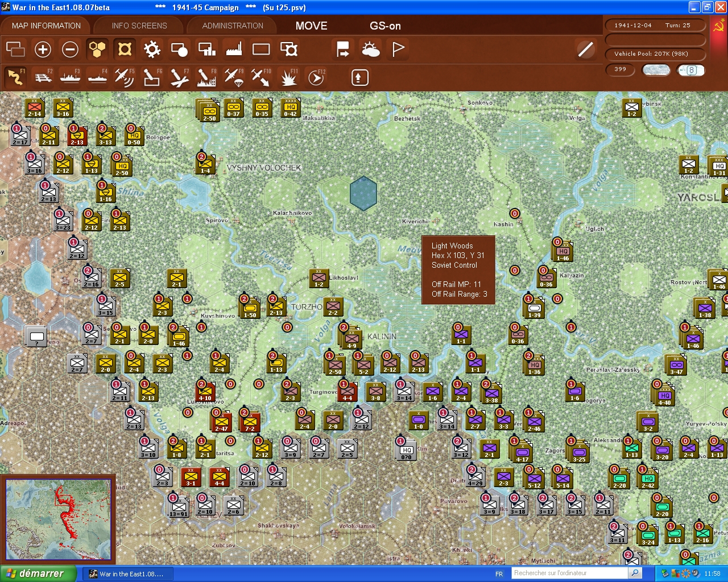Open the MAP INFORMATION tab
Viewport: 728px width, 582px height.
point(46,26)
